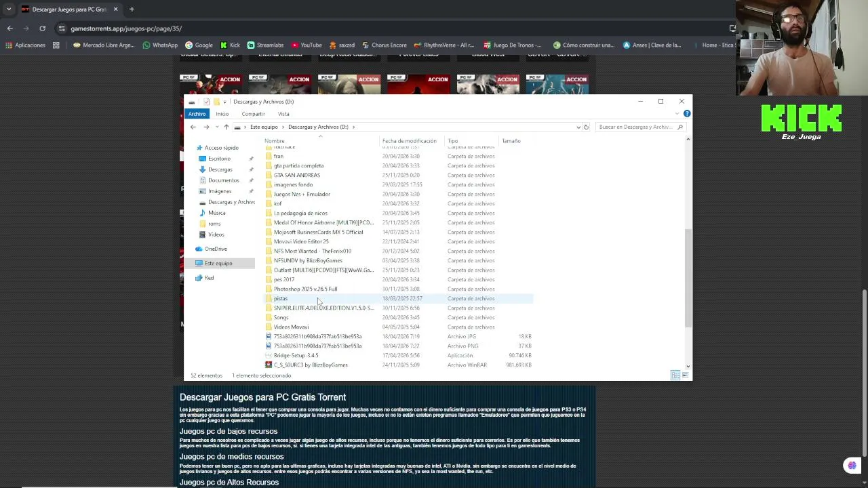Open Documentos in navigation pane
The image size is (868, 488).
[223, 180]
